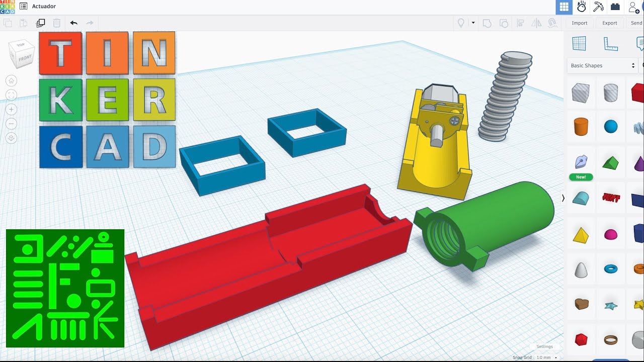Click the TOP/FRONT view cube

(22, 54)
